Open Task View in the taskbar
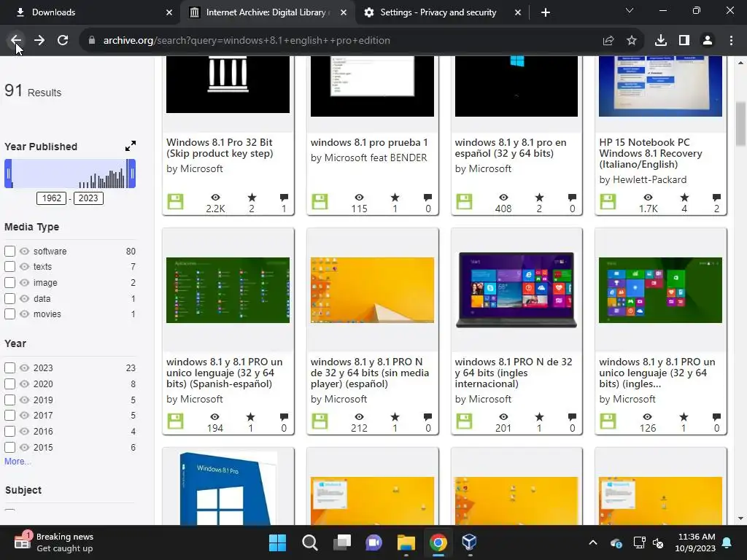 point(341,542)
